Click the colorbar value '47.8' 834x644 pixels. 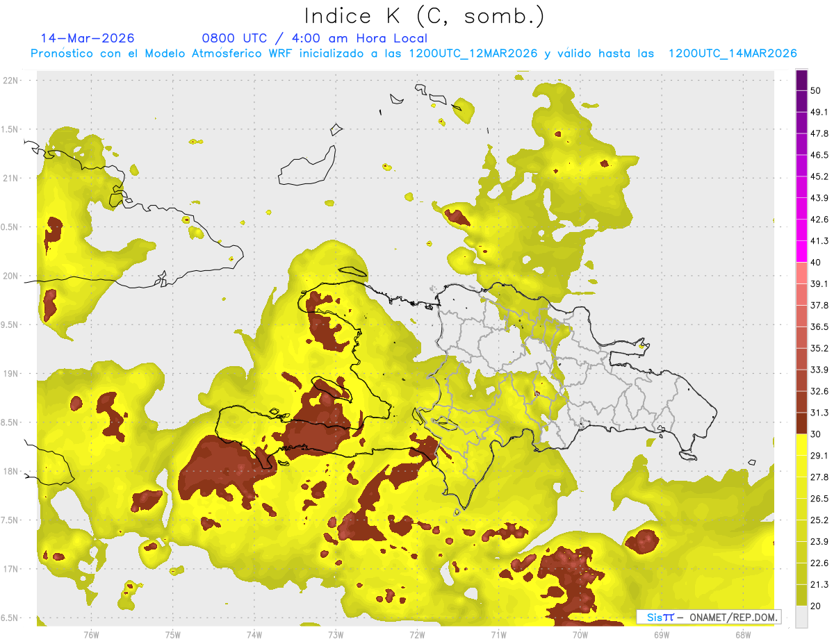point(819,134)
